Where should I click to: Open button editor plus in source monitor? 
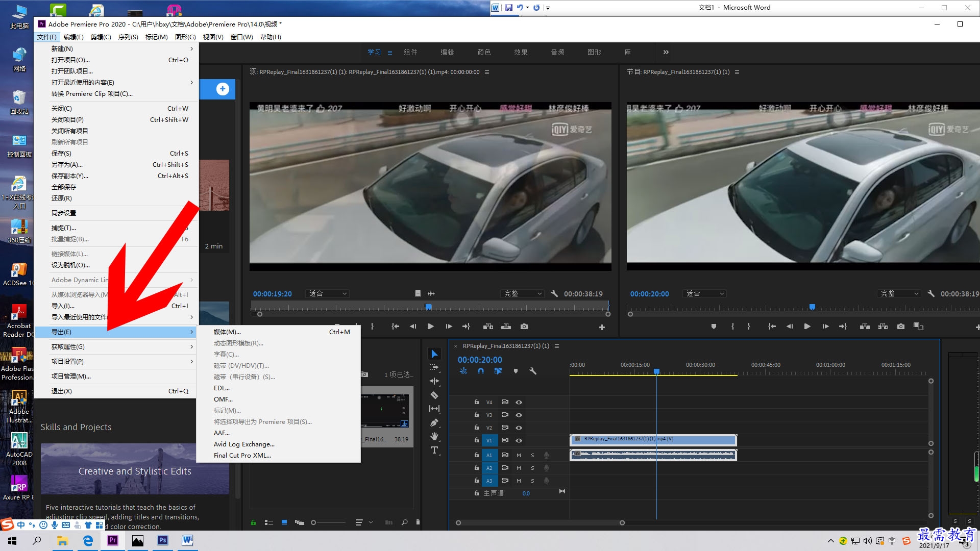(602, 327)
